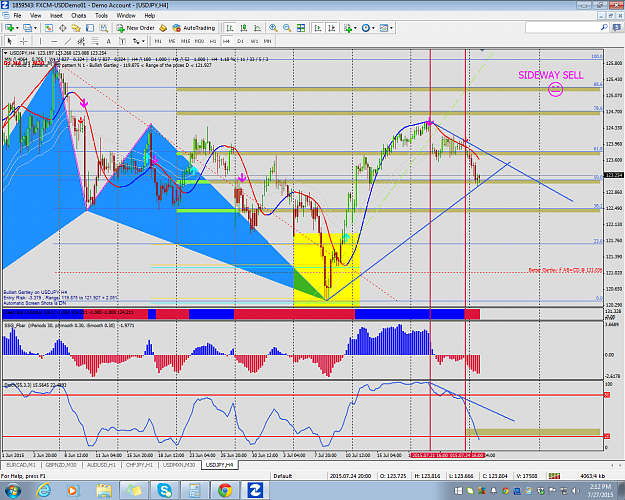The width and height of the screenshot is (625, 500).
Task: Expand the Periods dropdown arrow
Action: [373, 28]
